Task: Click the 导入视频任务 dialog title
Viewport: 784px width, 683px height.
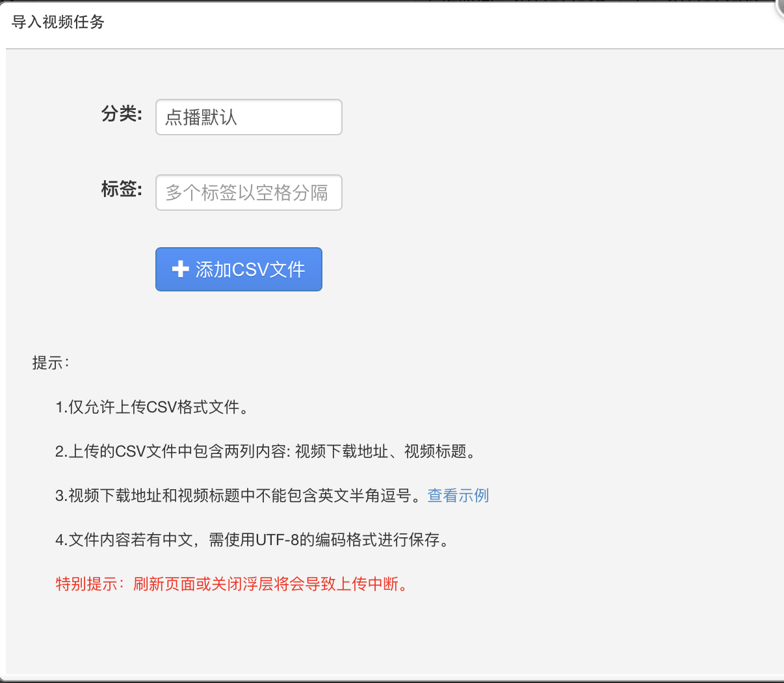Action: 58,22
